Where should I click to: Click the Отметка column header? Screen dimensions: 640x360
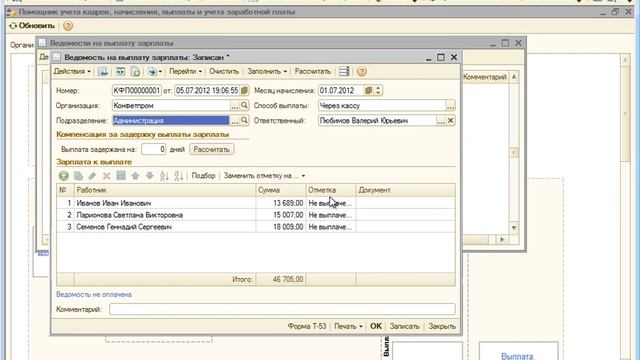tap(331, 190)
